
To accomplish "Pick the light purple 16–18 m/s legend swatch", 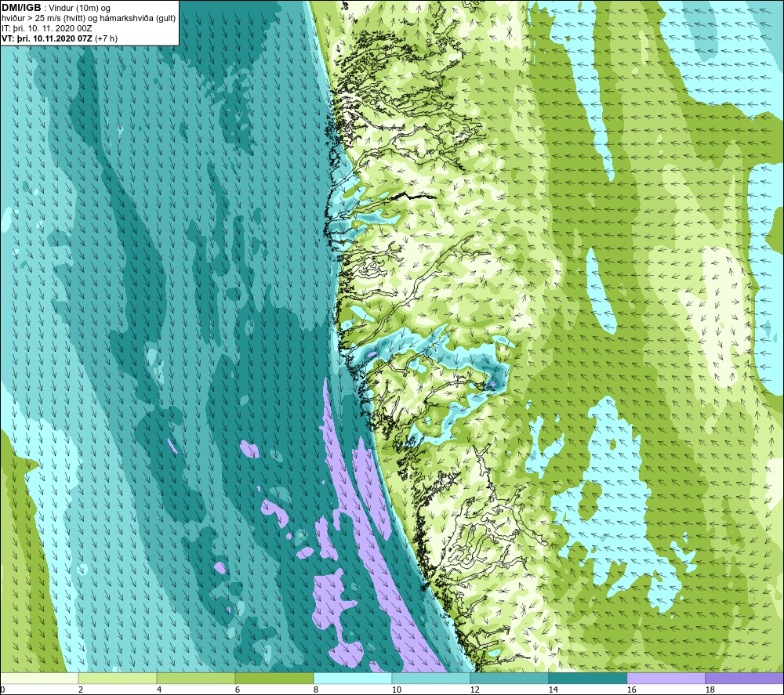I will tap(666, 679).
